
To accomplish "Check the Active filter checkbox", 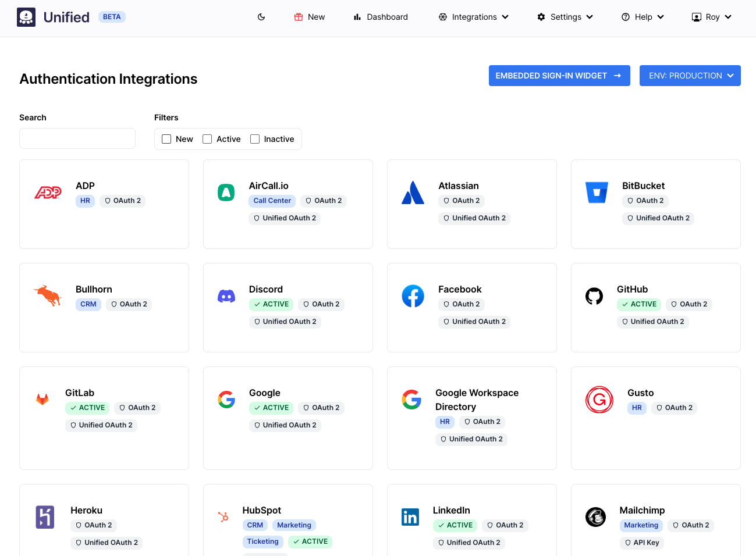I will 207,139.
